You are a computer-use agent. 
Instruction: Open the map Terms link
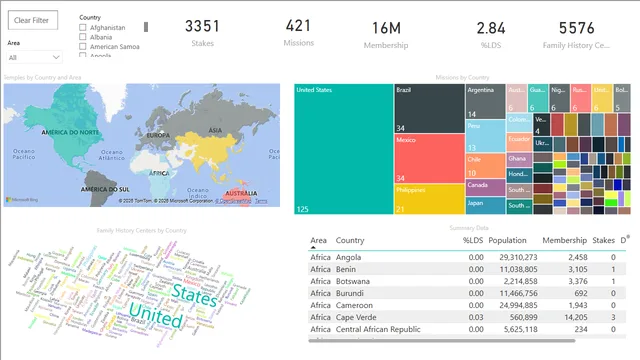pyautogui.click(x=261, y=201)
